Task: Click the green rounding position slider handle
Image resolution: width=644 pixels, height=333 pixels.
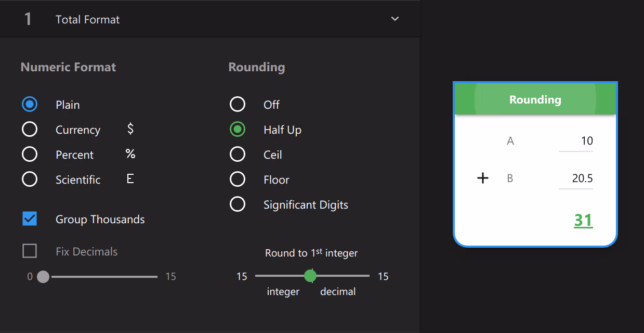Action: pyautogui.click(x=310, y=276)
